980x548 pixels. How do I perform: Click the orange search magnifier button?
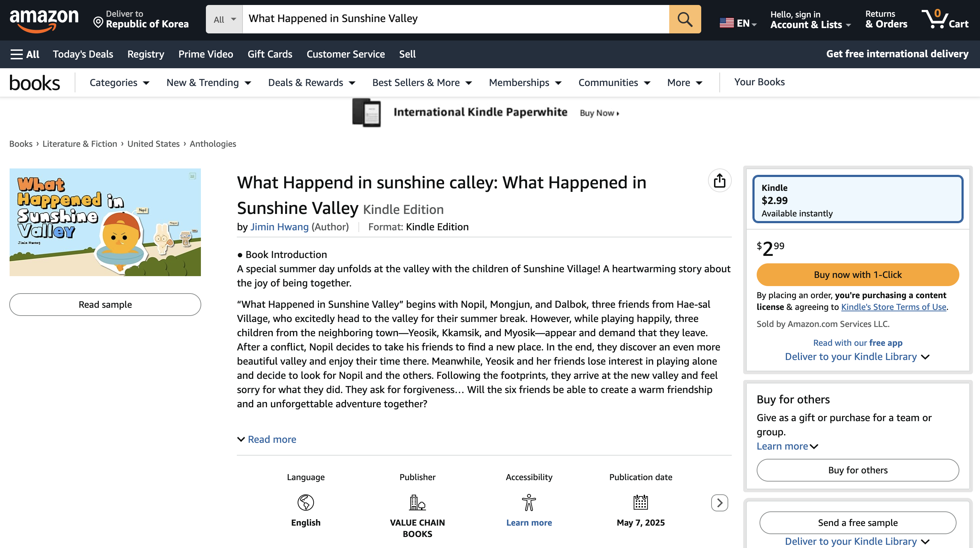685,19
